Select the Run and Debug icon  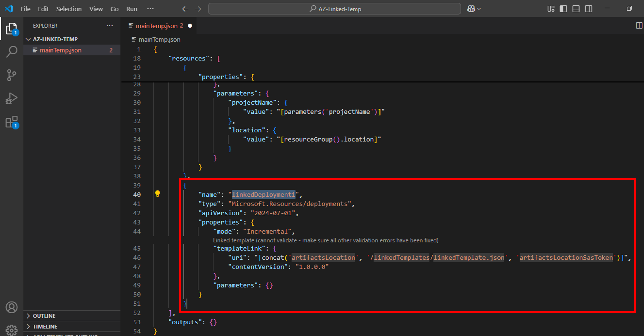[11, 98]
